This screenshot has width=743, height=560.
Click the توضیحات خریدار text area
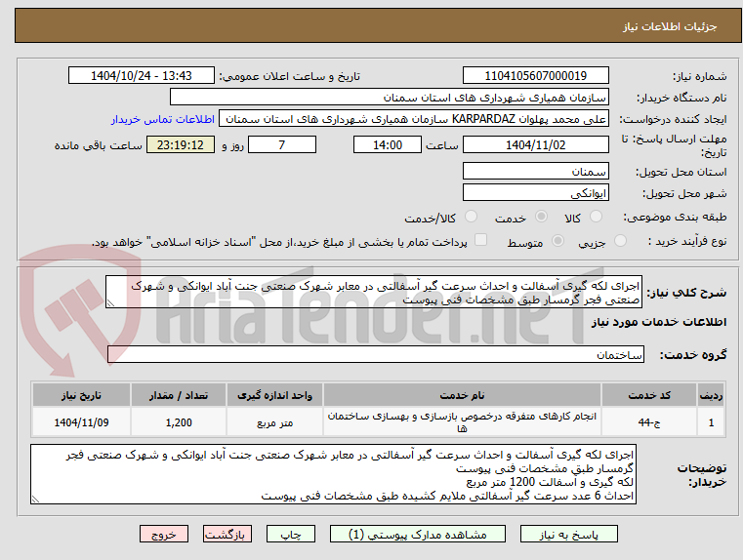coord(334,474)
